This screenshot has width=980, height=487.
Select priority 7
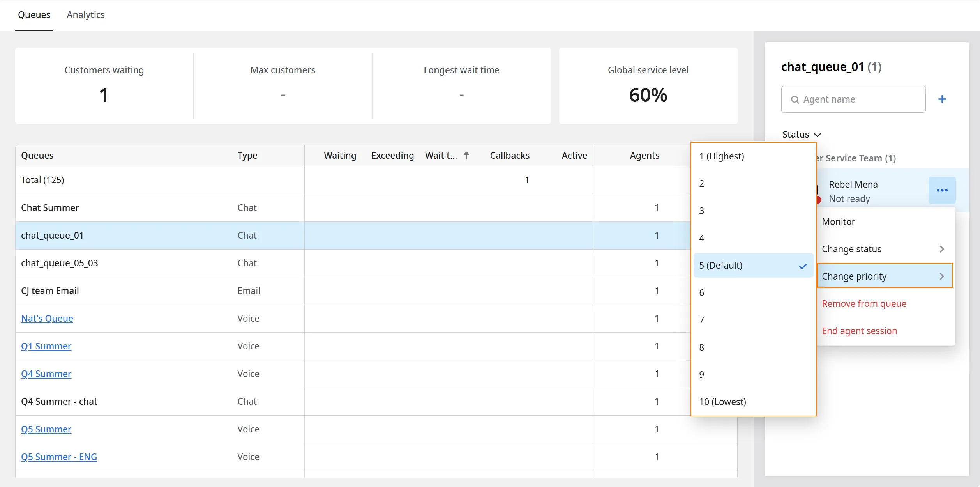(x=753, y=320)
